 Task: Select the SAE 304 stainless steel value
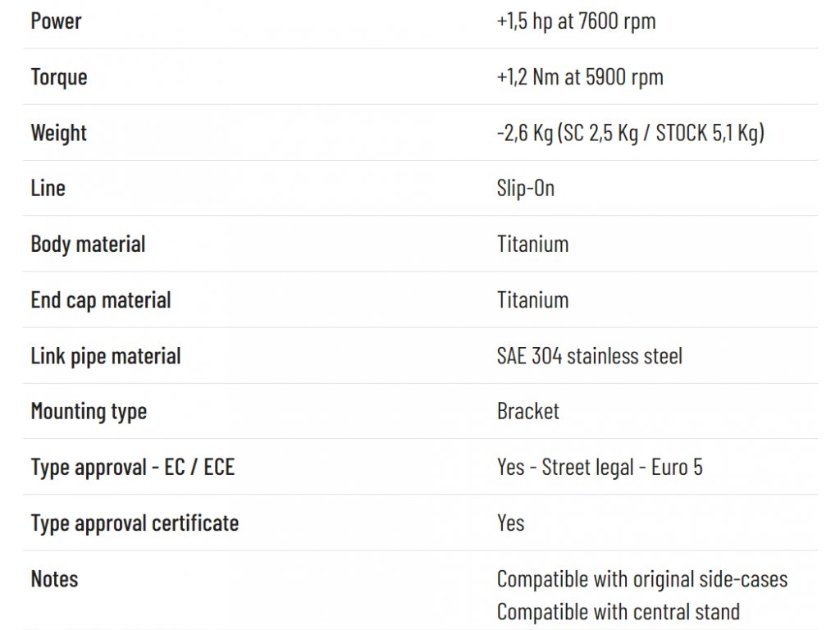pos(590,356)
